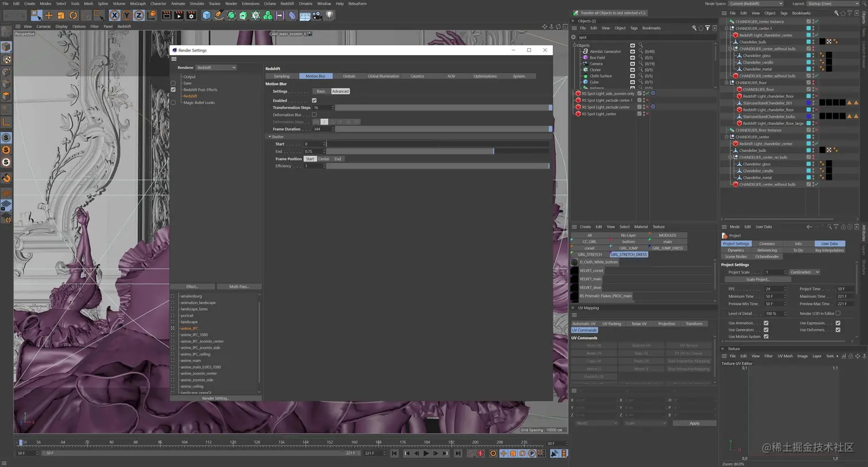868x467 pixels.
Task: Toggle the X axis lock
Action: pos(115,16)
